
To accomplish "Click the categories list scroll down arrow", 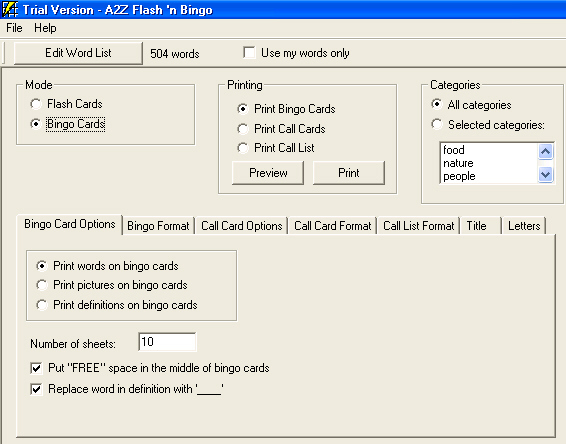I will point(545,175).
